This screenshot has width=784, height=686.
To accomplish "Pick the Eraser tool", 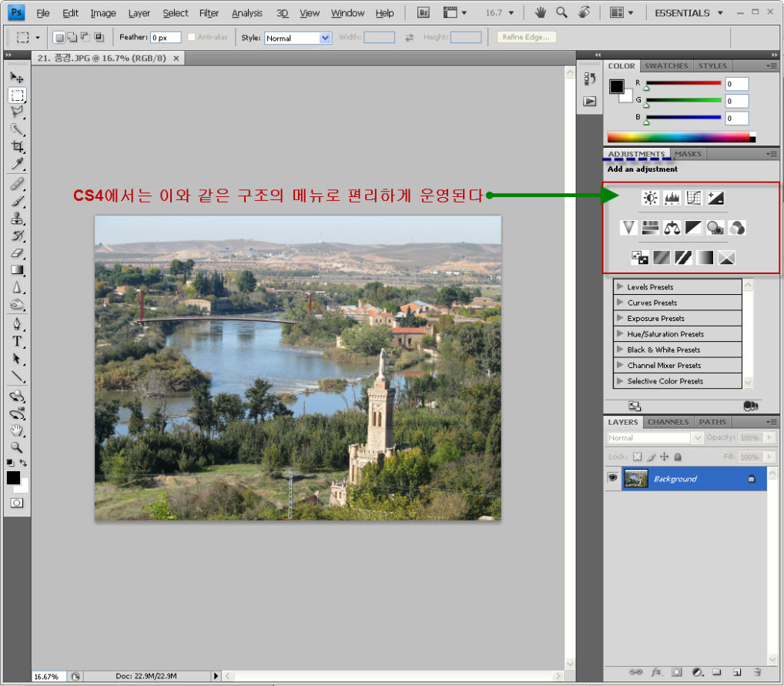I will click(17, 253).
